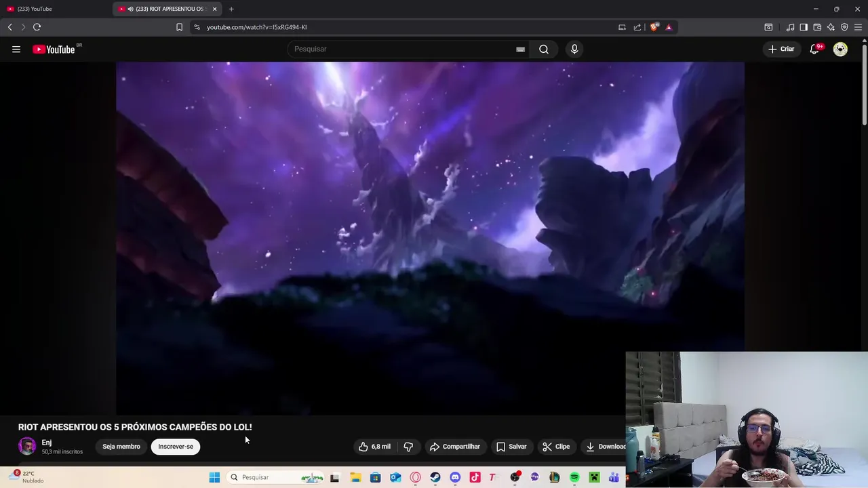The height and width of the screenshot is (488, 868).
Task: Open the weather widget showing 22°C
Action: point(27,477)
